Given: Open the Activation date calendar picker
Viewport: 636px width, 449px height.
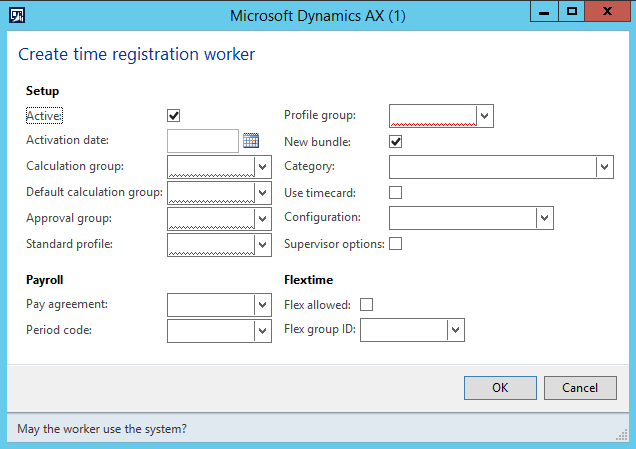Looking at the screenshot, I should 251,141.
